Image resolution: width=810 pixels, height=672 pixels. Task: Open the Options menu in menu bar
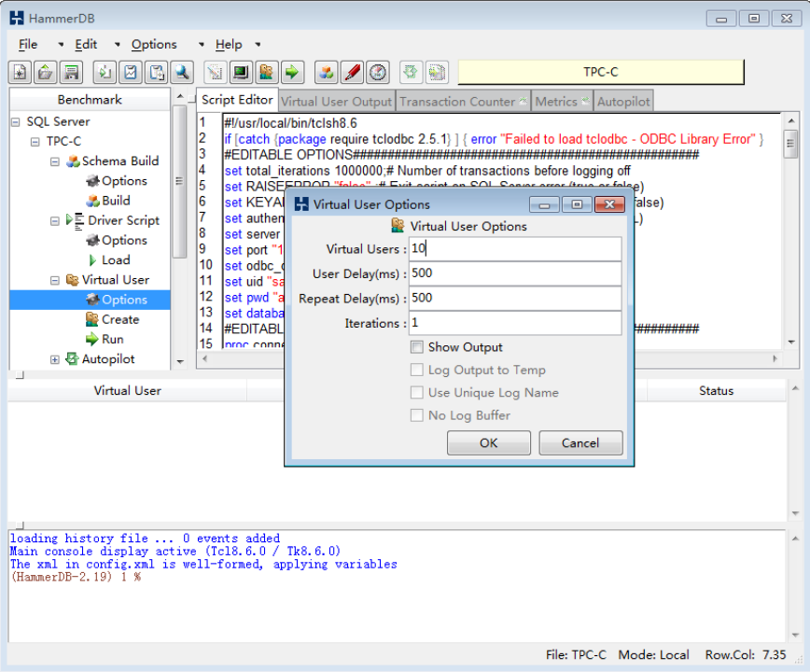click(154, 44)
